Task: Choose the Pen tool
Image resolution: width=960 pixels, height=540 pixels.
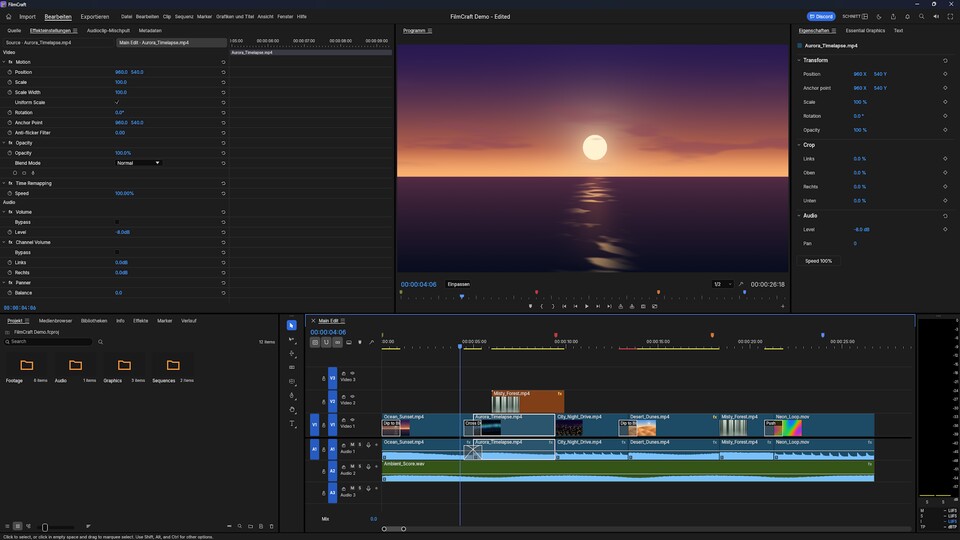Action: pos(291,396)
